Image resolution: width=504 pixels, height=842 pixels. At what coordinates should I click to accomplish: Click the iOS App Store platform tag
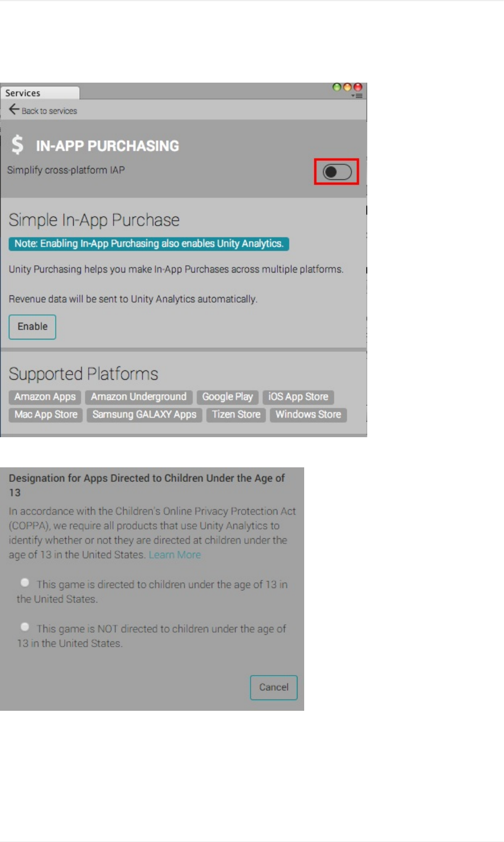(298, 397)
